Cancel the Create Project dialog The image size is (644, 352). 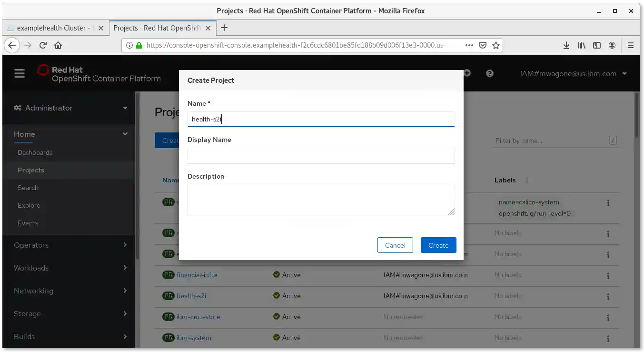click(x=395, y=245)
